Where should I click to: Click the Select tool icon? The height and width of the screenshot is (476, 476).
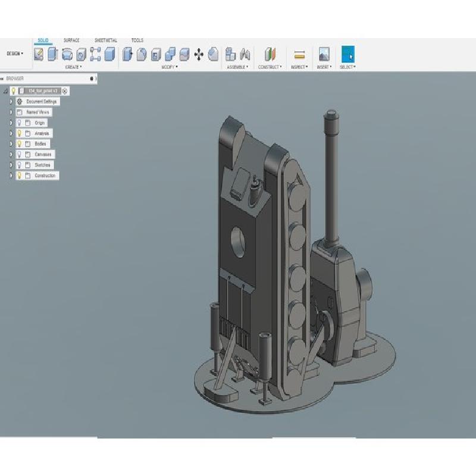pos(347,54)
